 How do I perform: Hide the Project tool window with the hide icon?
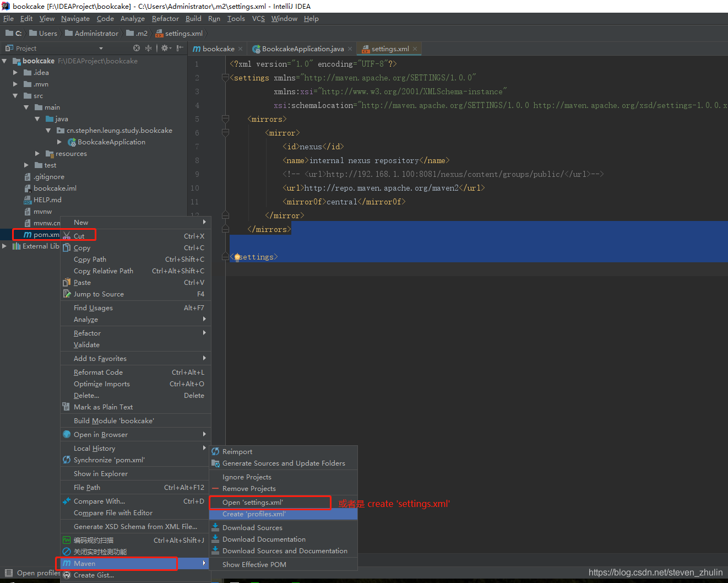pyautogui.click(x=180, y=48)
